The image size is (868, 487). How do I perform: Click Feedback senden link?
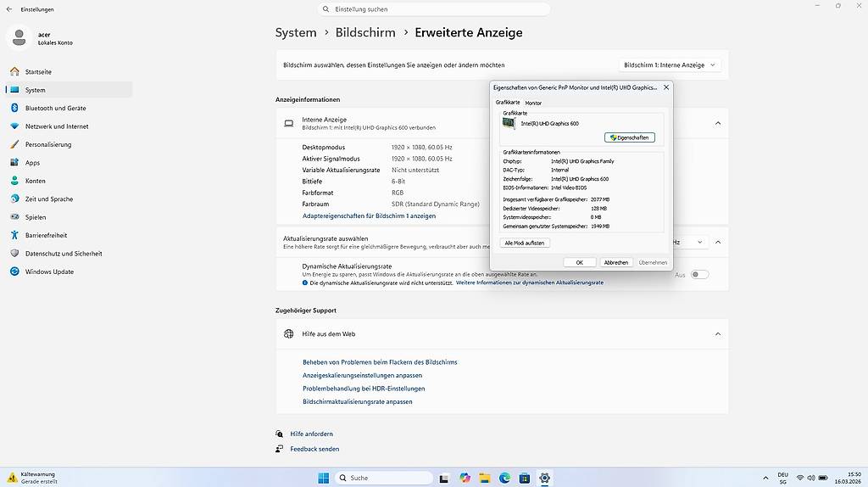pyautogui.click(x=314, y=449)
